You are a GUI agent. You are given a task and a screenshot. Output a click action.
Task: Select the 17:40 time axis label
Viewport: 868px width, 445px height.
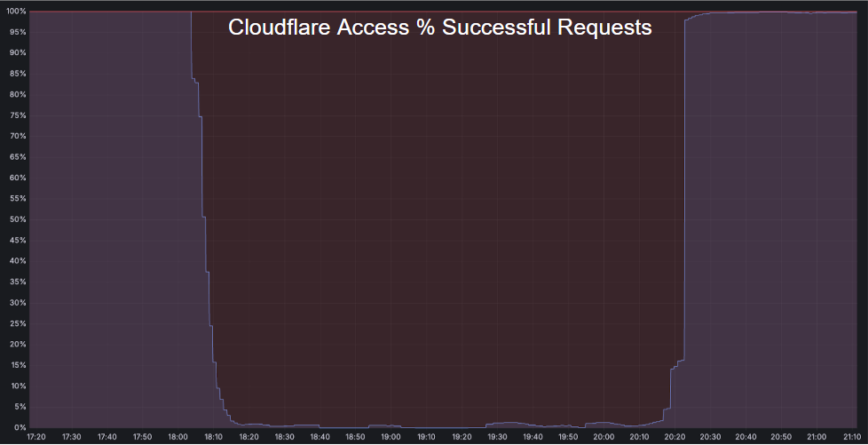107,437
